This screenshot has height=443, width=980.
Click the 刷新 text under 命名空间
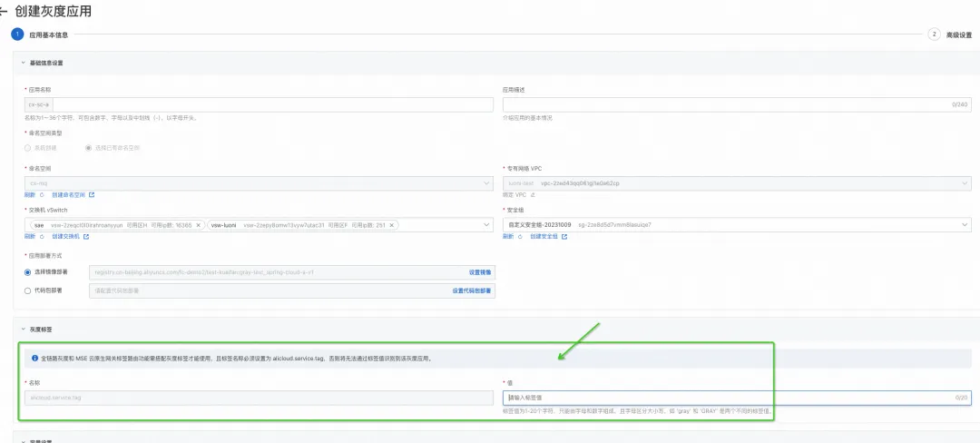tap(29, 195)
